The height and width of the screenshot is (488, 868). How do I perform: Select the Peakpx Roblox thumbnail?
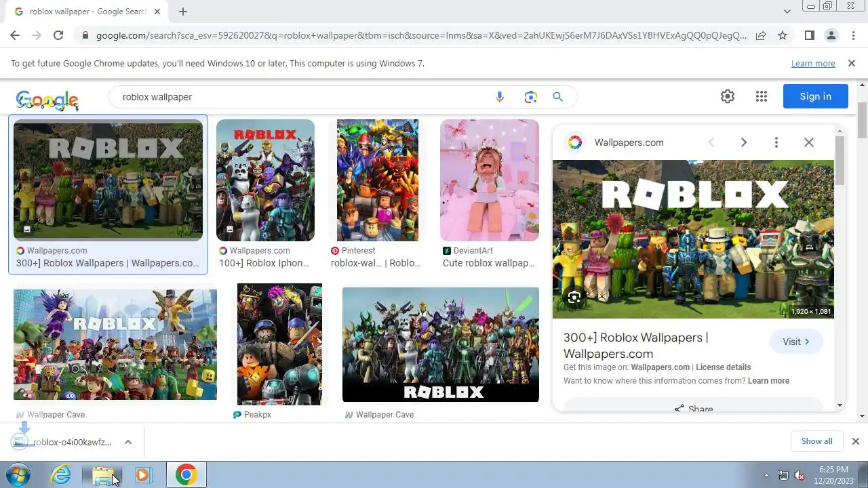[279, 344]
